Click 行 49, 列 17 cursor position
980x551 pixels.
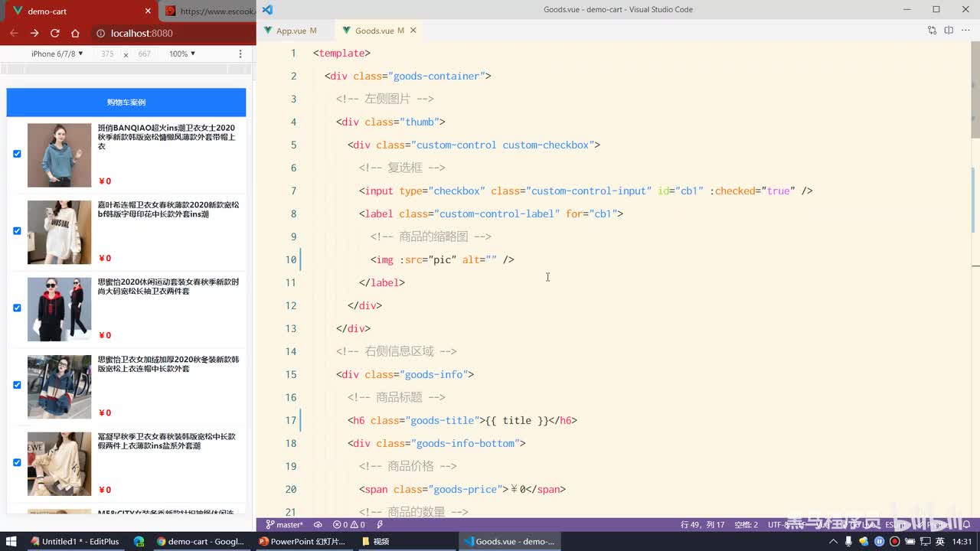point(703,525)
